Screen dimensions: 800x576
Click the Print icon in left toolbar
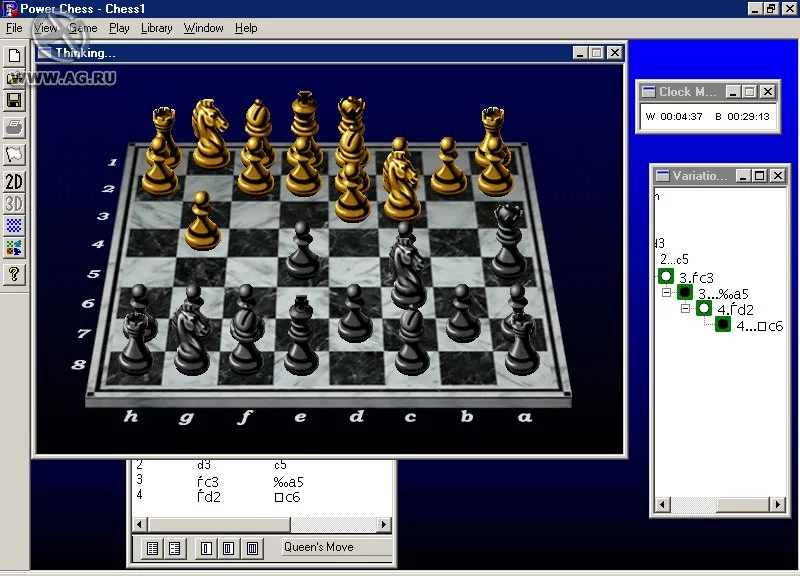point(14,127)
